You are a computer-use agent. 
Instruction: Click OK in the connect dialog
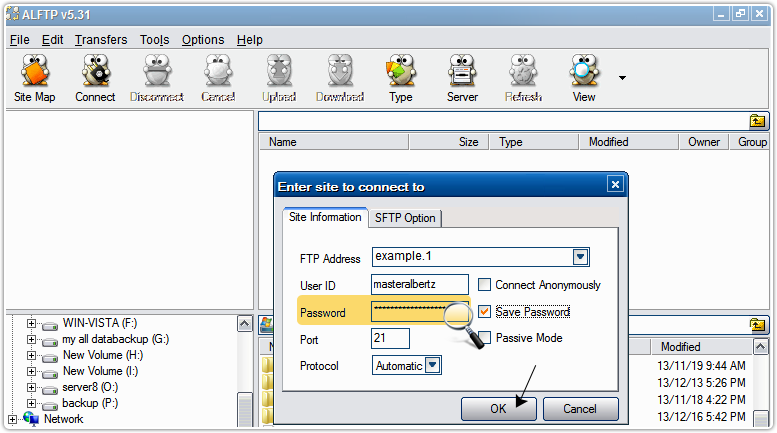(x=499, y=409)
